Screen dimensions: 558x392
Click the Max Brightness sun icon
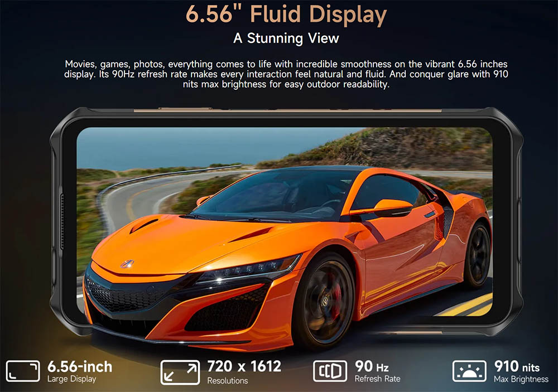pos(469,372)
